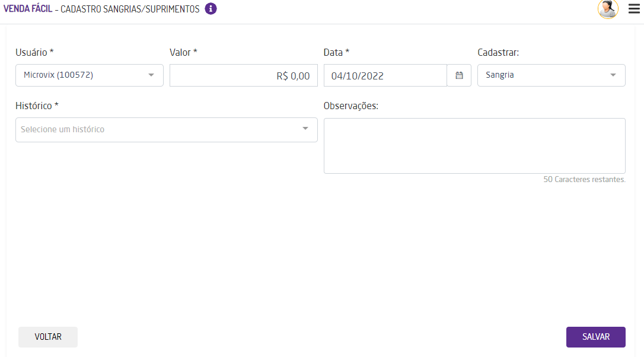Click the 'Cadastro Sangrias/Suprimentos' page heading
The height and width of the screenshot is (357, 644).
(x=130, y=9)
